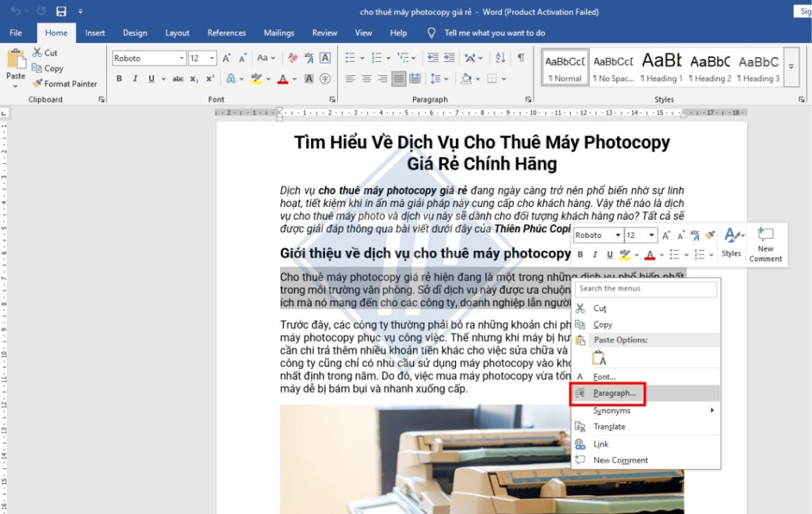Click Cut in the Clipboard group
Image resolution: width=812 pixels, height=514 pixels.
pos(45,53)
